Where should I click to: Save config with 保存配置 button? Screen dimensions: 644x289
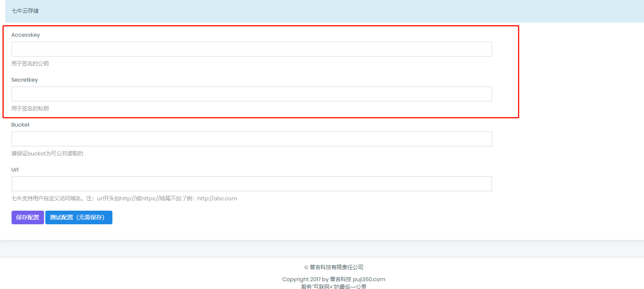(x=28, y=218)
